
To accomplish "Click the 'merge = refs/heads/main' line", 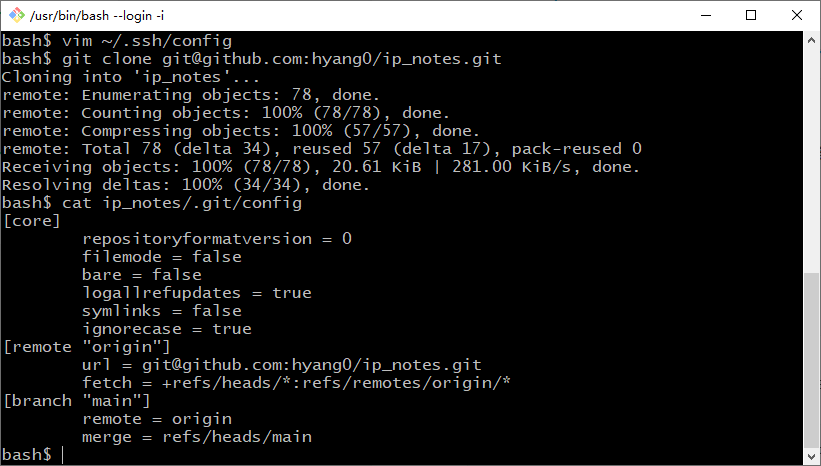I will [197, 437].
